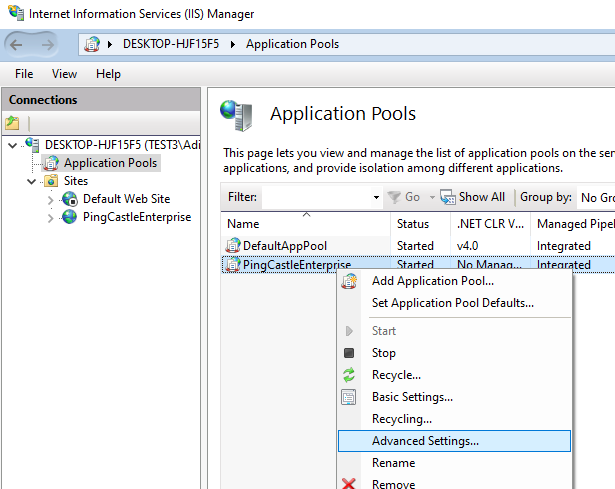
Task: Click Application Pools in the address breadcrumb
Action: click(x=292, y=44)
